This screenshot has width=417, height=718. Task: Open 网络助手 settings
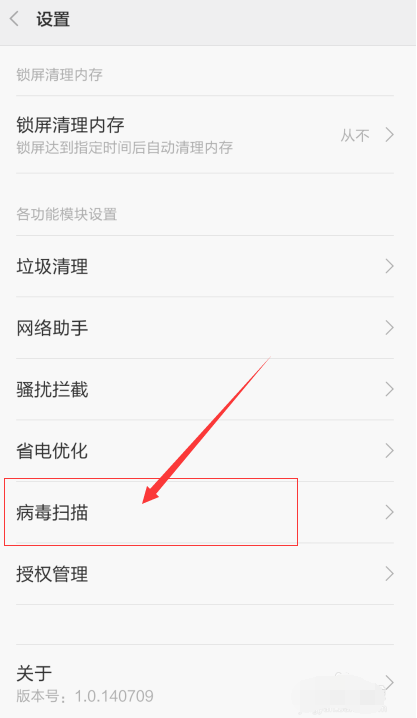[205, 328]
